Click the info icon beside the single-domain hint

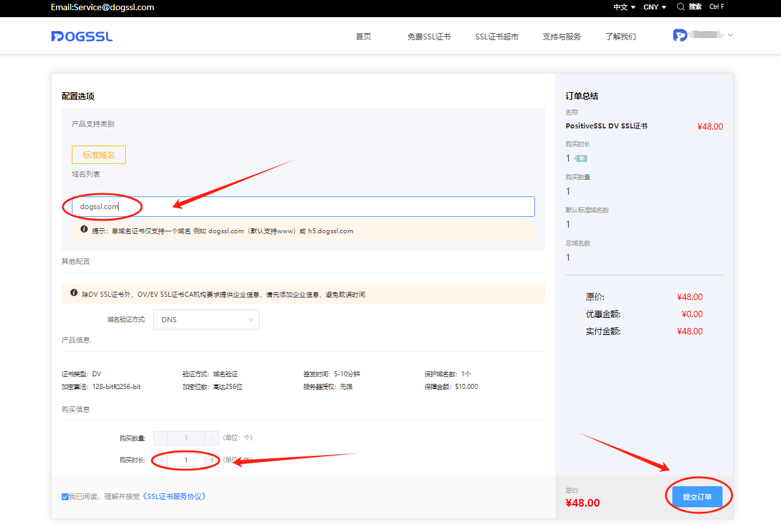click(84, 229)
